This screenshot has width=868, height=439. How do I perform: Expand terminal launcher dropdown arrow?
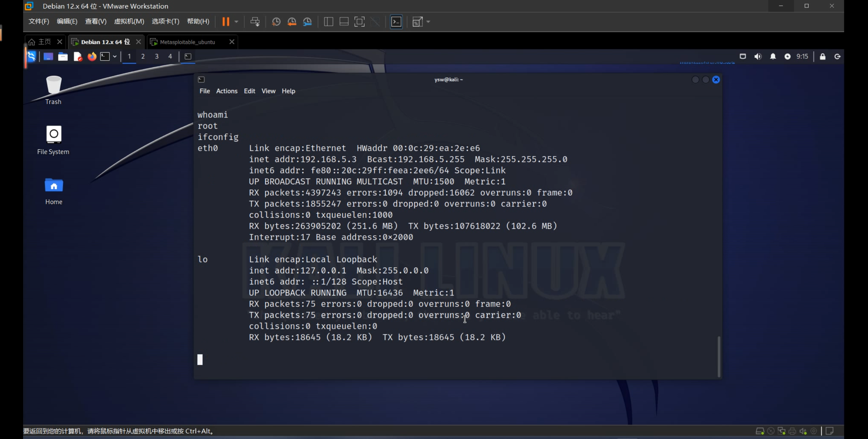coord(115,56)
